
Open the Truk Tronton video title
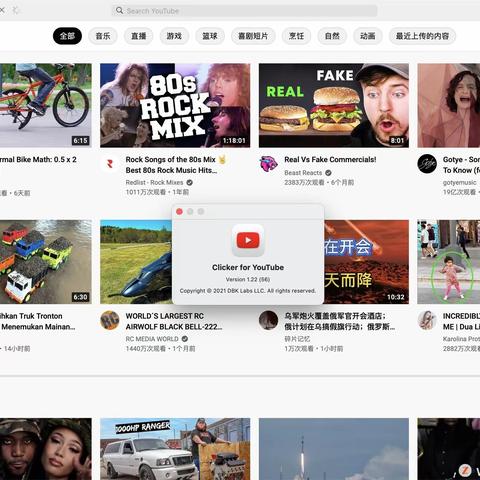click(x=37, y=321)
